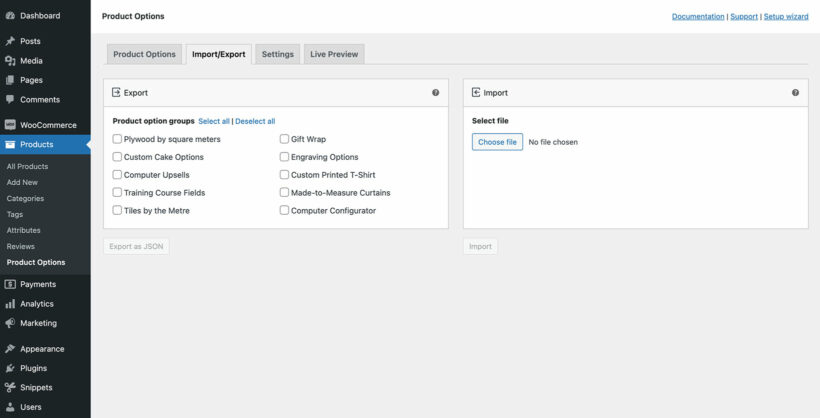Image resolution: width=820 pixels, height=418 pixels.
Task: Select the Import/Export tab
Action: pos(219,54)
